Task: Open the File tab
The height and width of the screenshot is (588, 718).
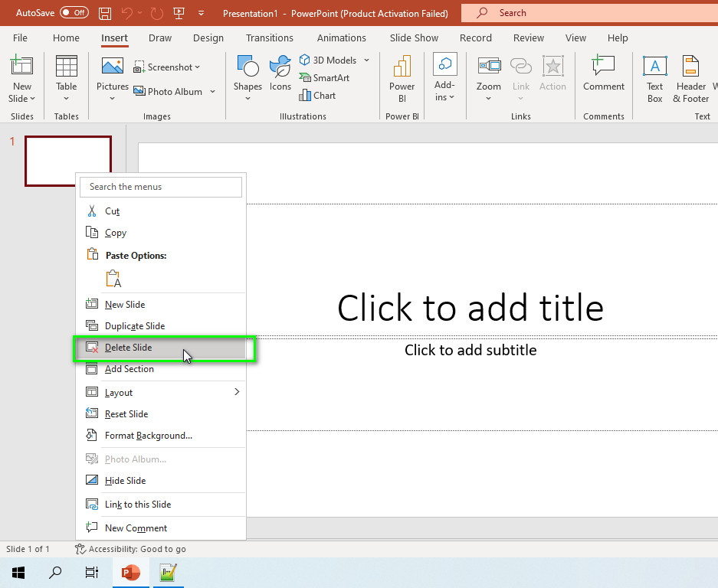Action: pyautogui.click(x=20, y=38)
